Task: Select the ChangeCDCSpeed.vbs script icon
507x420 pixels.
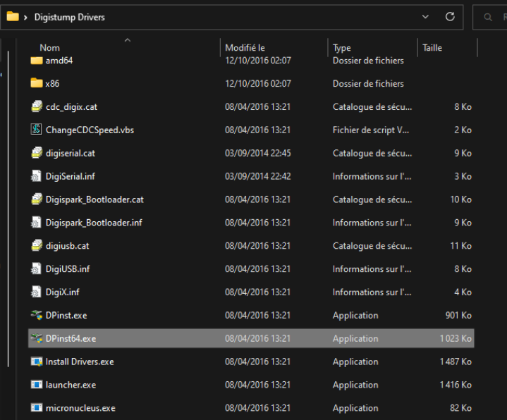Action: (37, 130)
